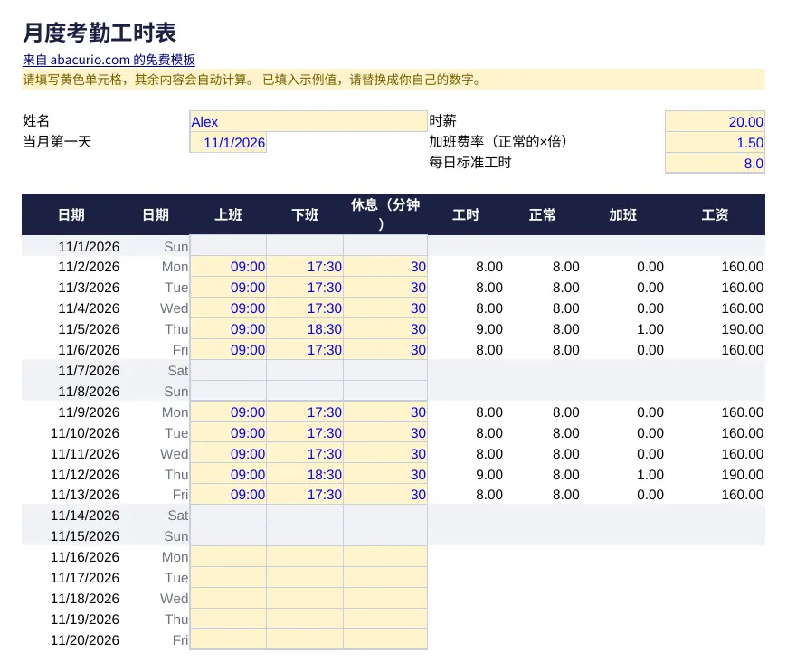
Task: Select the hourly wage cell 20.00
Action: (x=715, y=121)
